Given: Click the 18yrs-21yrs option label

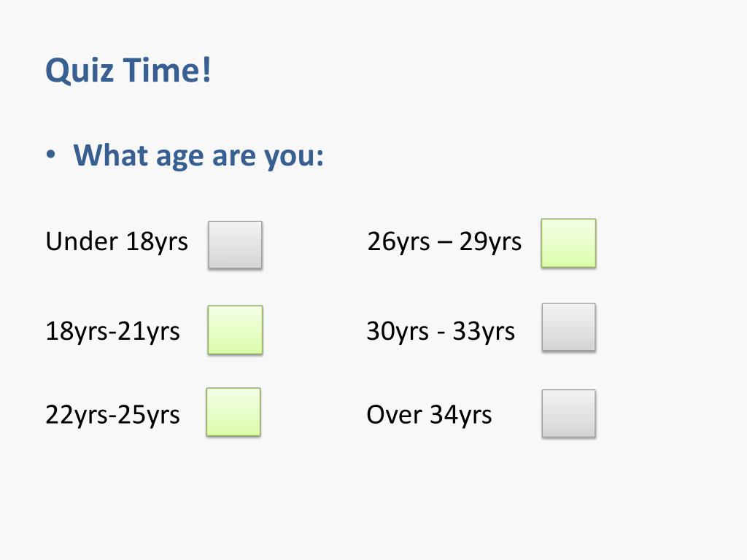Looking at the screenshot, I should (112, 331).
